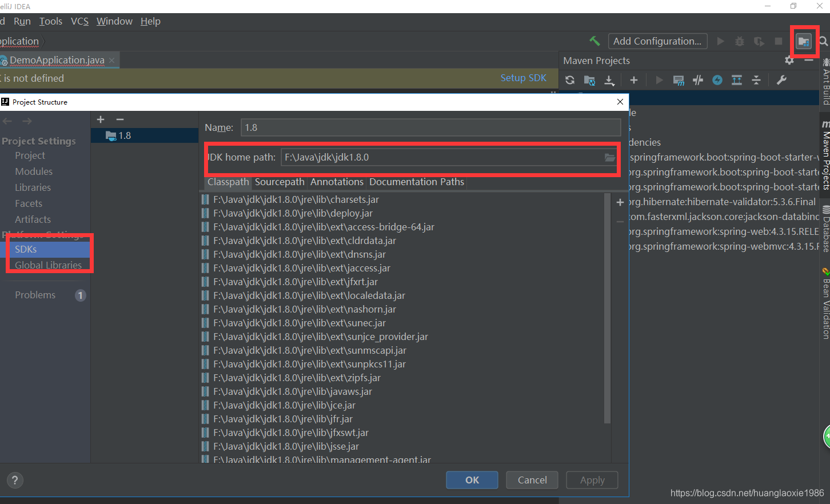Screen dimensions: 830x504
Task: Remove selected SDK with minus icon
Action: click(120, 119)
